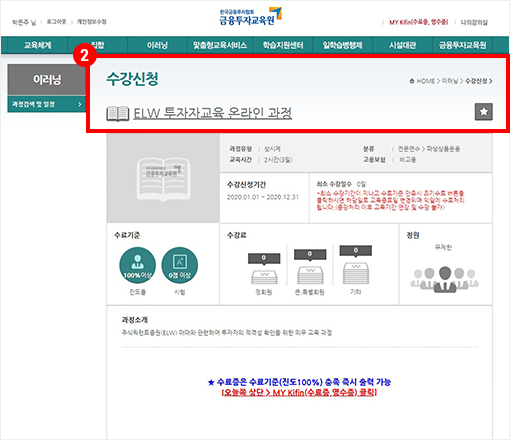This screenshot has width=510, height=440.
Task: Click the 기타 fee value bubble 0
Action: pos(356,251)
